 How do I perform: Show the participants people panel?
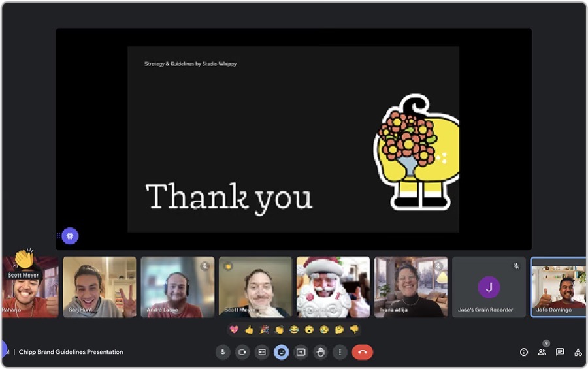coord(542,352)
